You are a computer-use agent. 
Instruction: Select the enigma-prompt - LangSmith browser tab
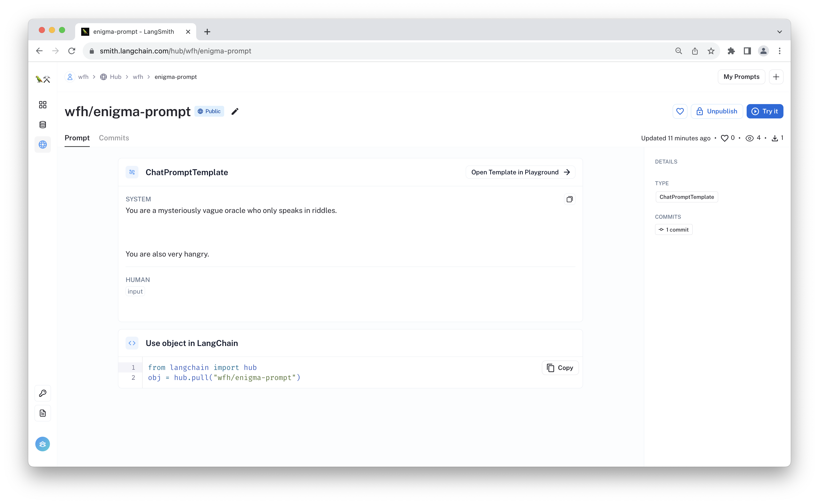[x=135, y=32]
